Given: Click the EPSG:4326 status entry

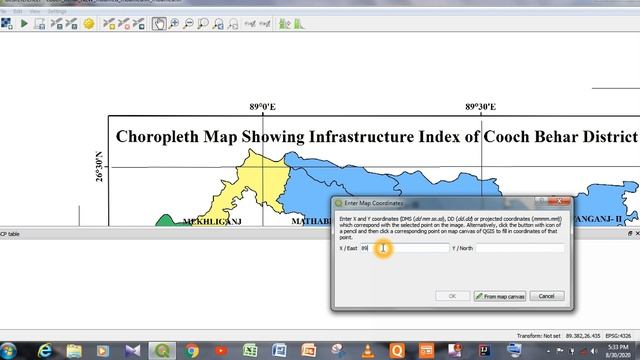Looking at the screenshot, I should (618, 336).
